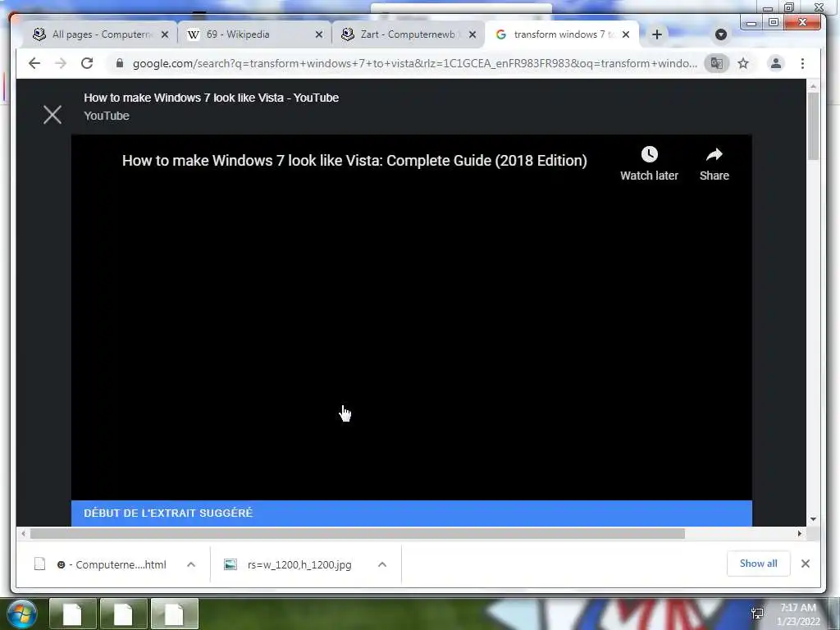The image size is (840, 630).
Task: Dismiss the downloads bar with X
Action: tap(806, 564)
